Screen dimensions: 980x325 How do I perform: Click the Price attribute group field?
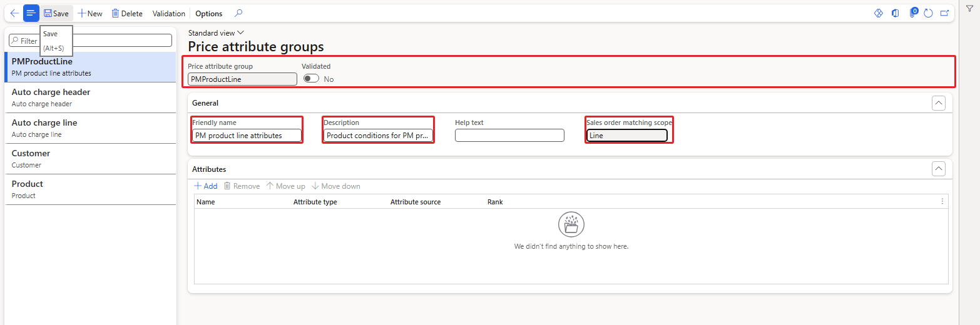coord(243,79)
